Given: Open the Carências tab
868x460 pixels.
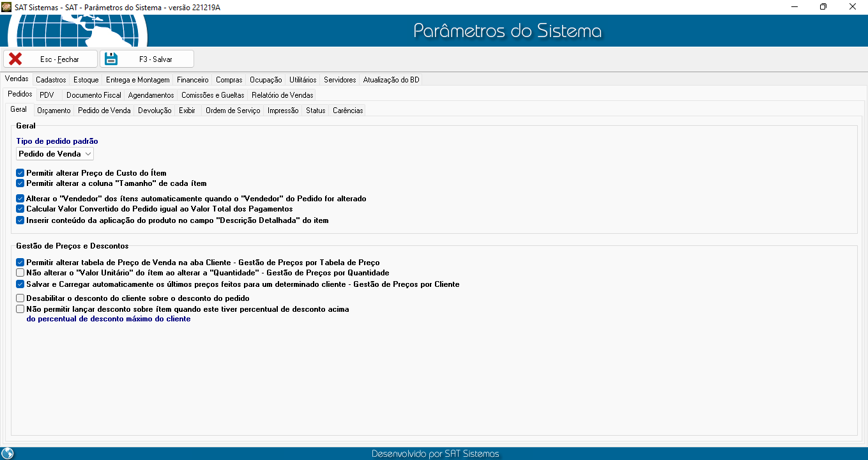Looking at the screenshot, I should [x=347, y=111].
